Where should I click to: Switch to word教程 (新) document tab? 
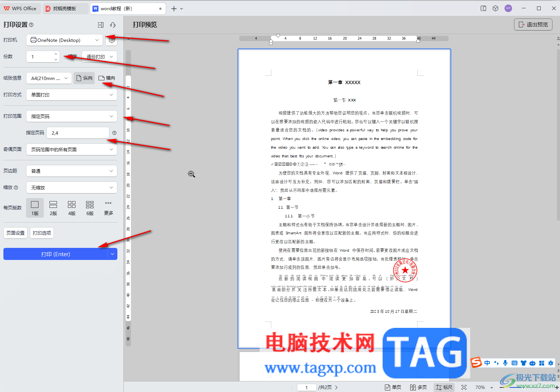coord(128,8)
